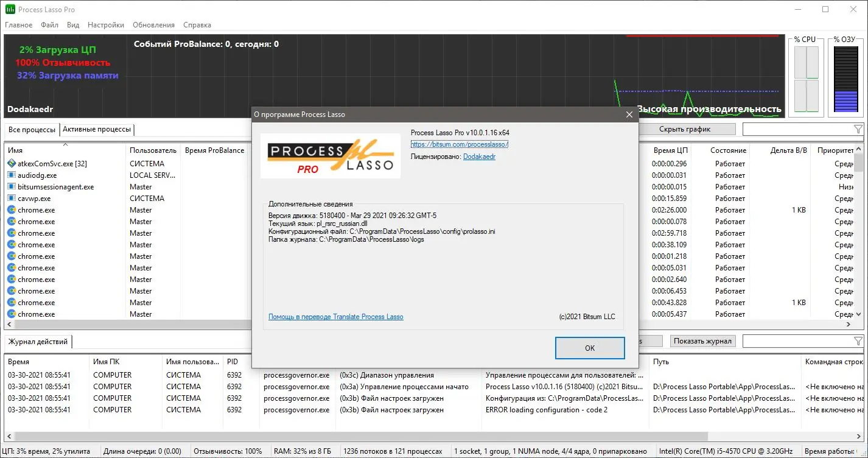Click the % CPU usage gauge
Image resolution: width=868 pixels, height=458 pixels.
click(x=806, y=79)
